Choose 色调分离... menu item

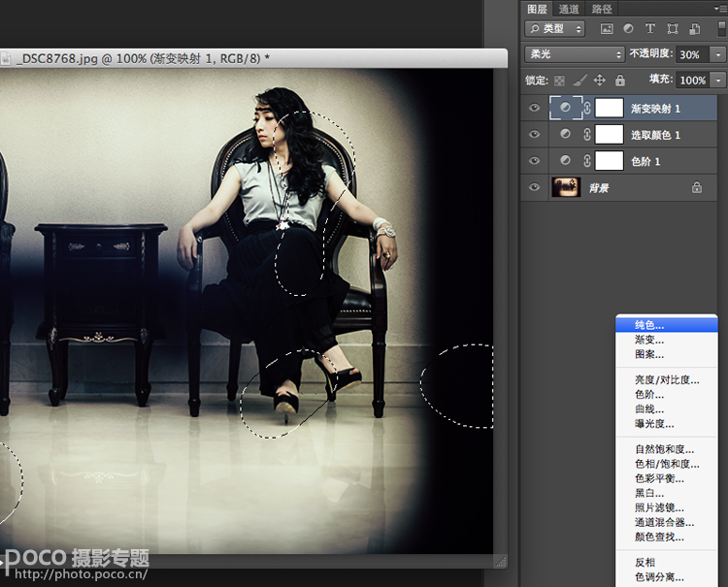(x=667, y=577)
